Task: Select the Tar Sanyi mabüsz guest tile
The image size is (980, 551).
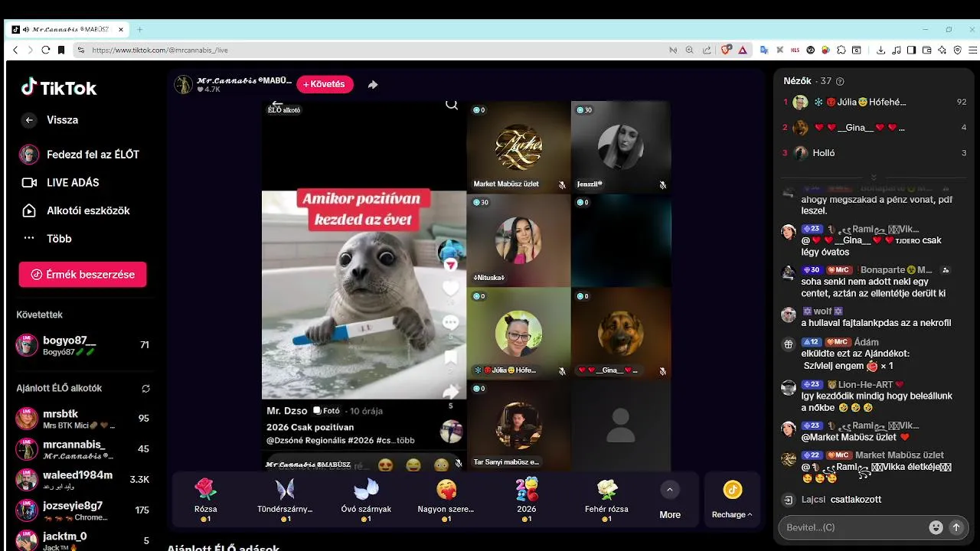Action: [x=519, y=425]
